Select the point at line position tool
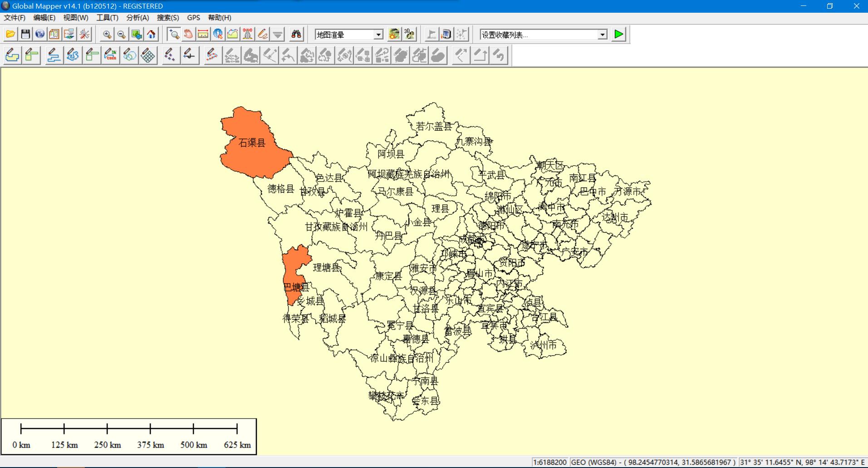Viewport: 868px width, 468px height. click(189, 55)
